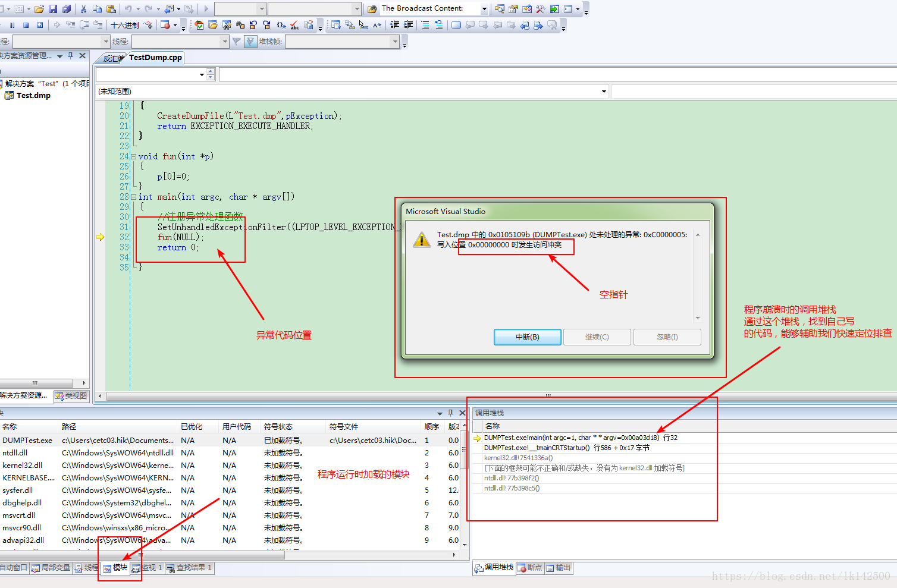Sort modules by 符号状态 column header
Viewport: 897px width, 588px height.
[x=294, y=427]
